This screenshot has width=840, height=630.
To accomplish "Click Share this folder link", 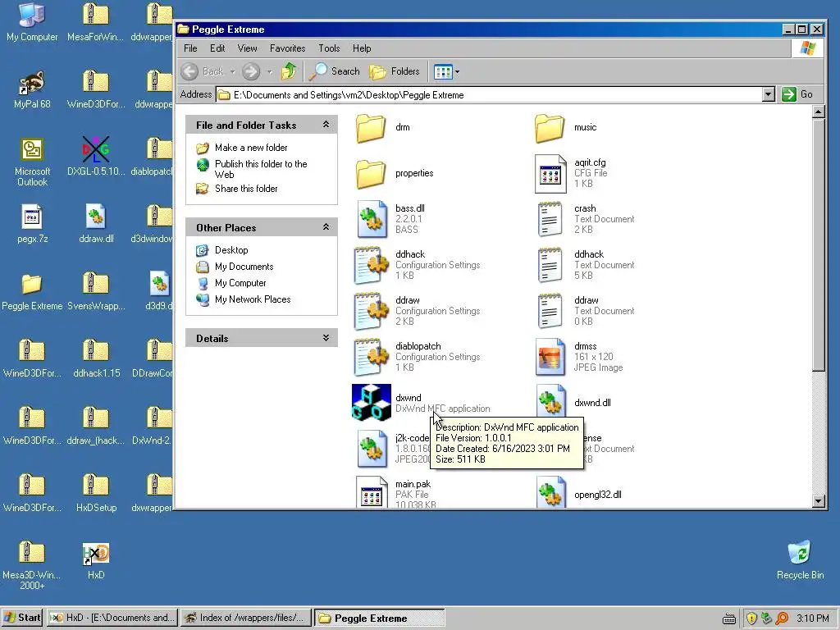I will point(246,189).
